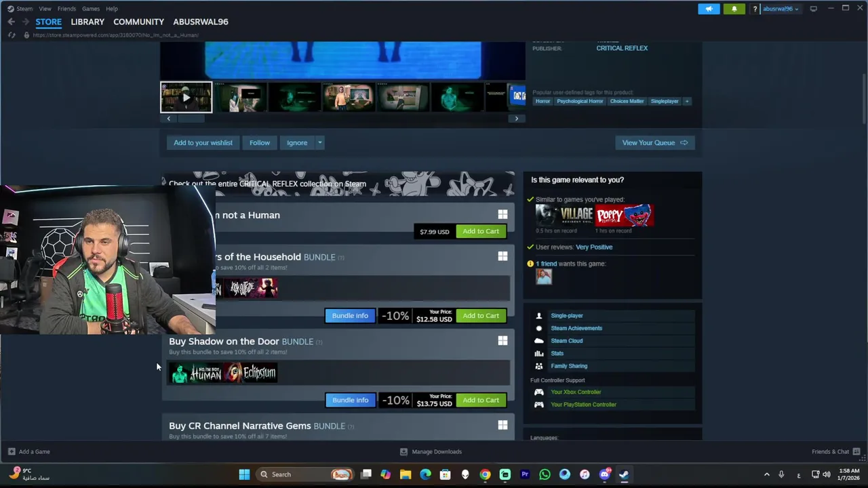The width and height of the screenshot is (868, 488).
Task: Open the question mark help icon
Action: (x=755, y=9)
